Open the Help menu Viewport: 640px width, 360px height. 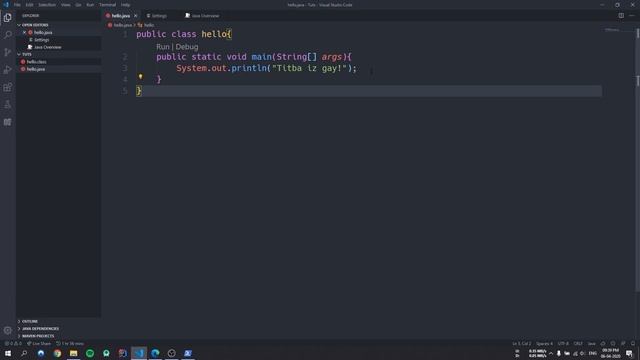click(x=125, y=5)
